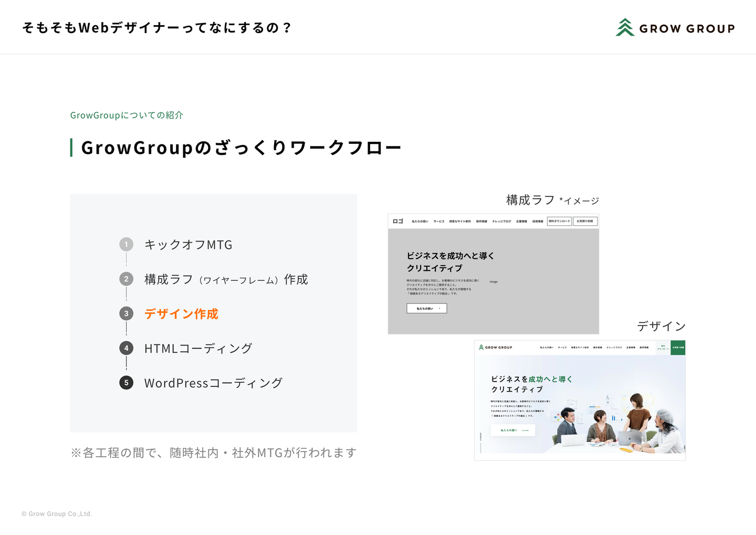Click the Grow Group tree logo icon

625,28
